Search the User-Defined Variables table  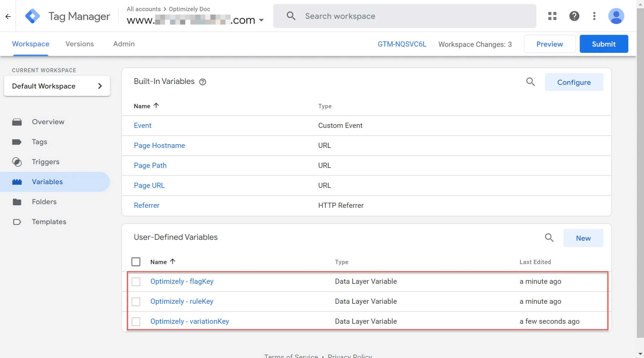coord(549,238)
